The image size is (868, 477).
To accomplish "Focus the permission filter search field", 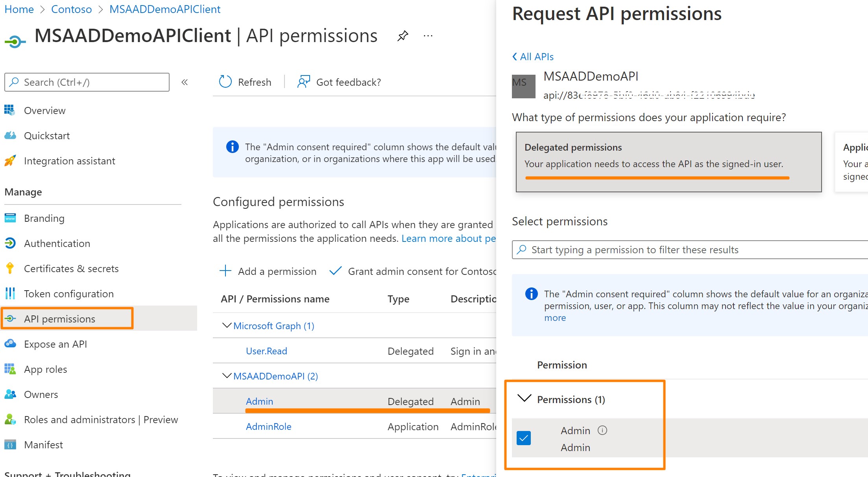I will 690,250.
